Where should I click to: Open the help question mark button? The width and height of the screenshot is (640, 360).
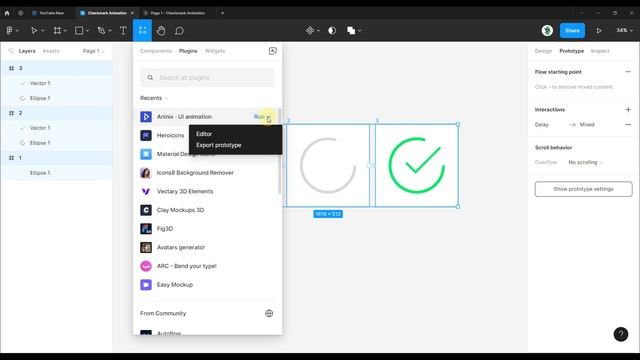(x=621, y=334)
